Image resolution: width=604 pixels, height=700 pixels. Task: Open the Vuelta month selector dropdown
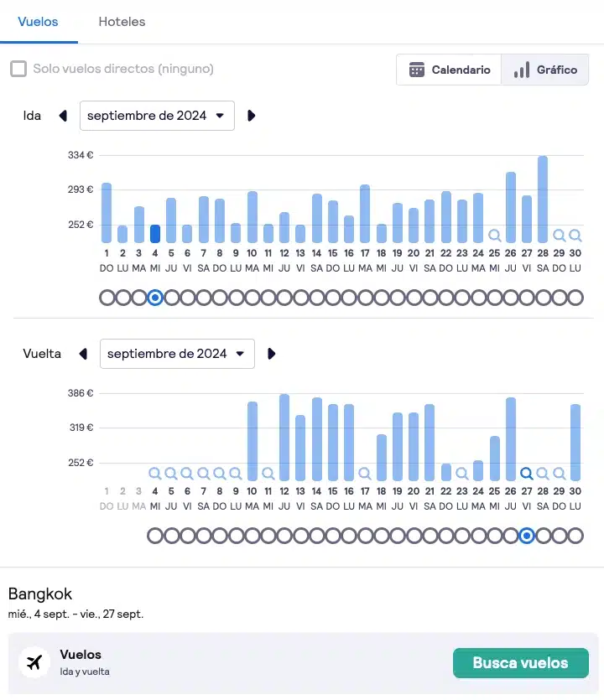pos(177,354)
